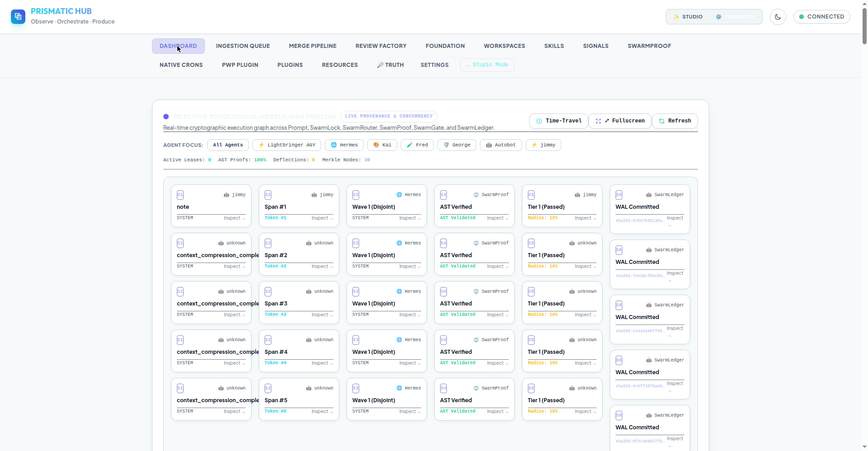Image resolution: width=868 pixels, height=451 pixels.
Task: Select the Fred agent focus chip
Action: pyautogui.click(x=417, y=145)
